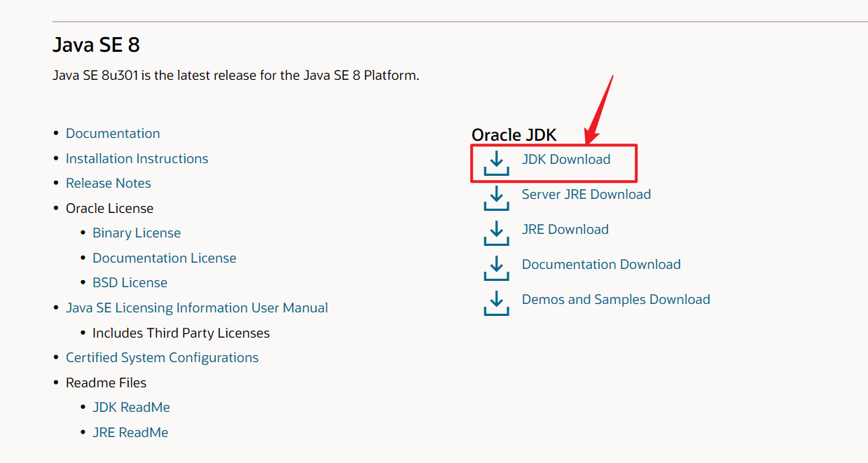The width and height of the screenshot is (868, 463).
Task: Open the JRE ReadMe file
Action: 130,432
